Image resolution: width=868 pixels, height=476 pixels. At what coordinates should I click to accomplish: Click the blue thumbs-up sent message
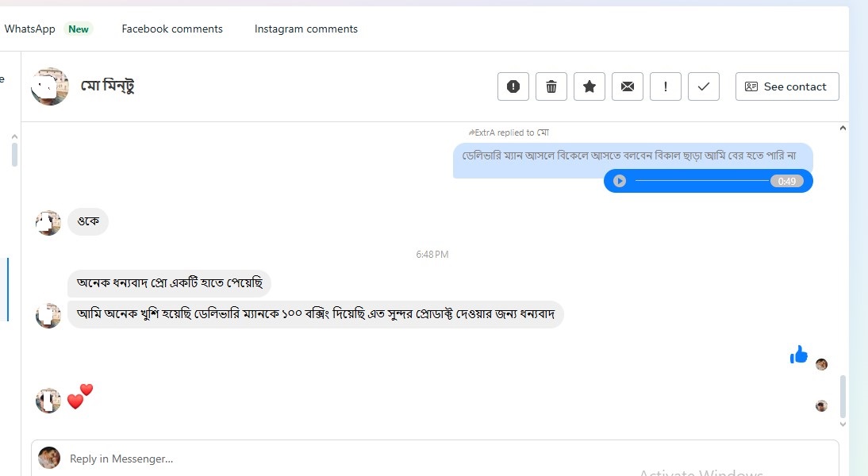pos(798,355)
